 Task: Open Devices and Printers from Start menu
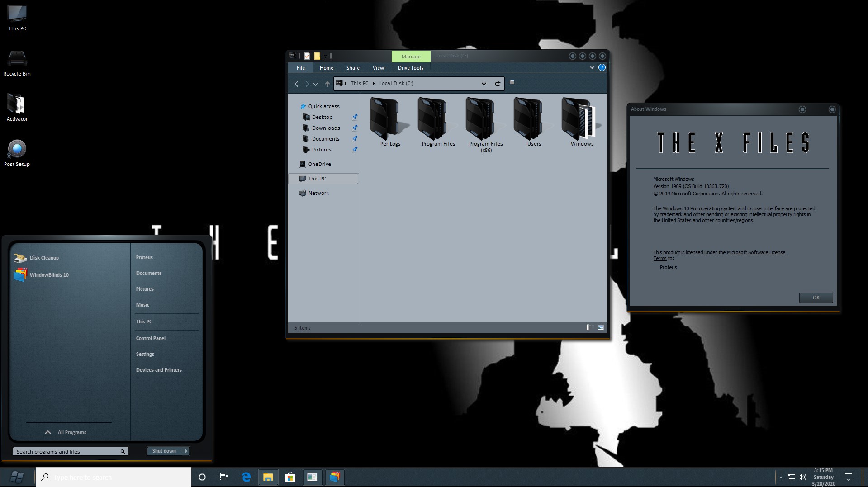point(159,370)
